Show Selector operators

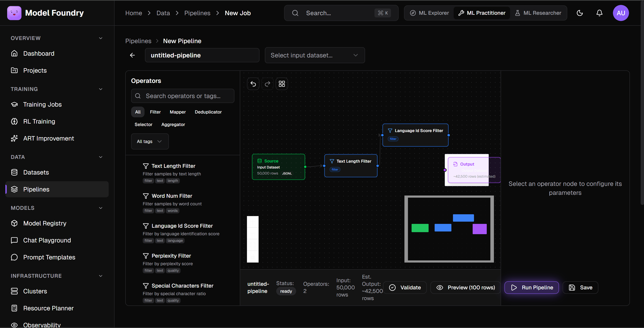(x=143, y=124)
